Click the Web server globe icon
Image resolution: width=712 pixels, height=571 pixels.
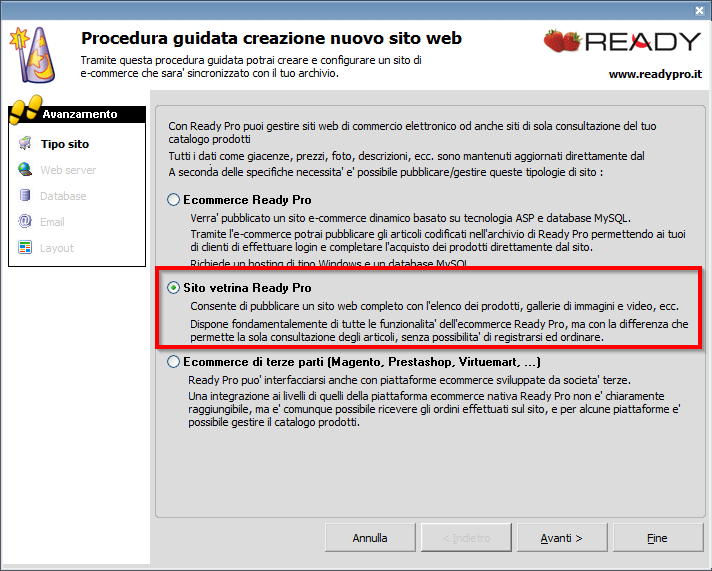(25, 169)
